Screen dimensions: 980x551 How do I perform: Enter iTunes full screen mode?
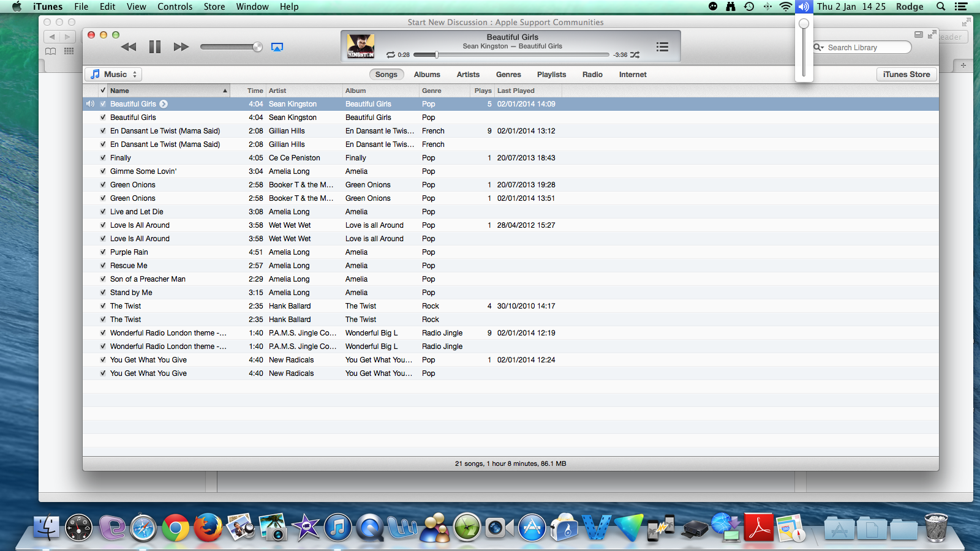[x=932, y=34]
